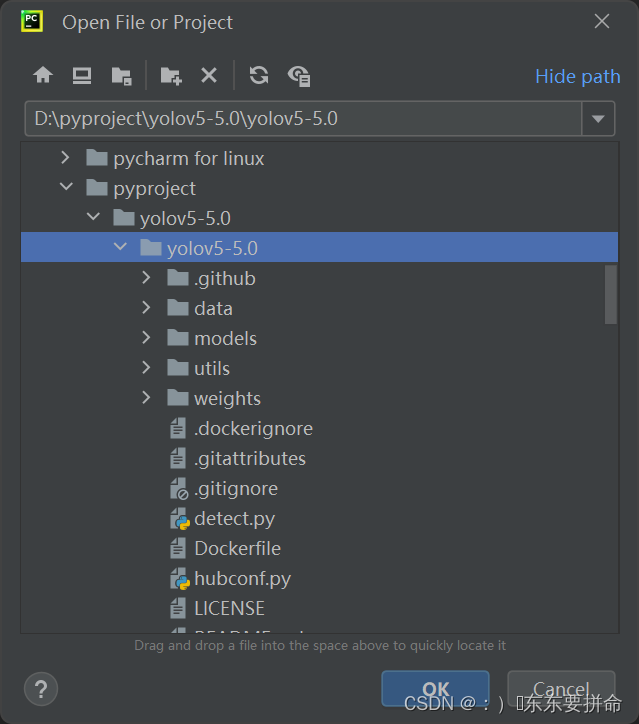Open the help question mark button
Screen dimensions: 639x724
point(41,689)
